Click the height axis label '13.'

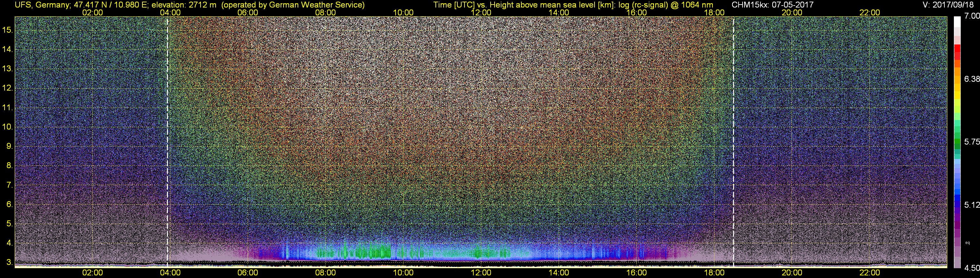(8, 69)
